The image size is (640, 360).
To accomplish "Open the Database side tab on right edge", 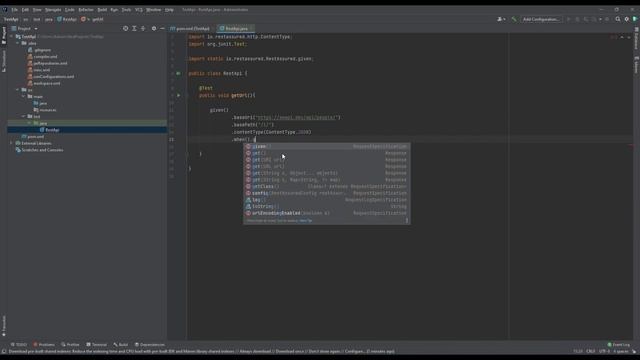I will click(636, 38).
